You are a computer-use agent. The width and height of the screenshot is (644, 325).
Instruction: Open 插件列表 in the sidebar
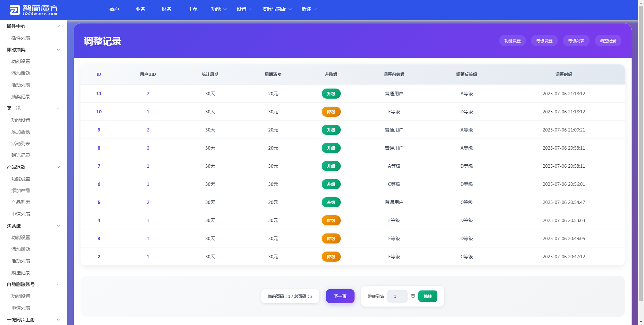pos(21,38)
